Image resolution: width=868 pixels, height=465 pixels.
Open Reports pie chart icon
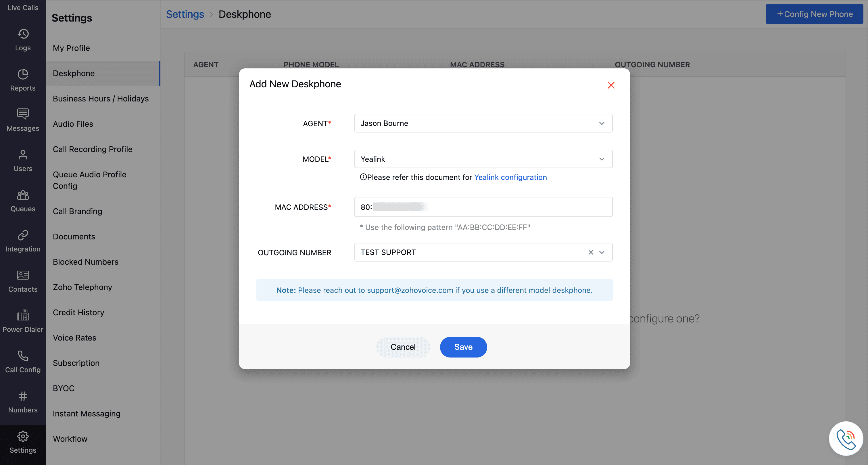[x=23, y=74]
